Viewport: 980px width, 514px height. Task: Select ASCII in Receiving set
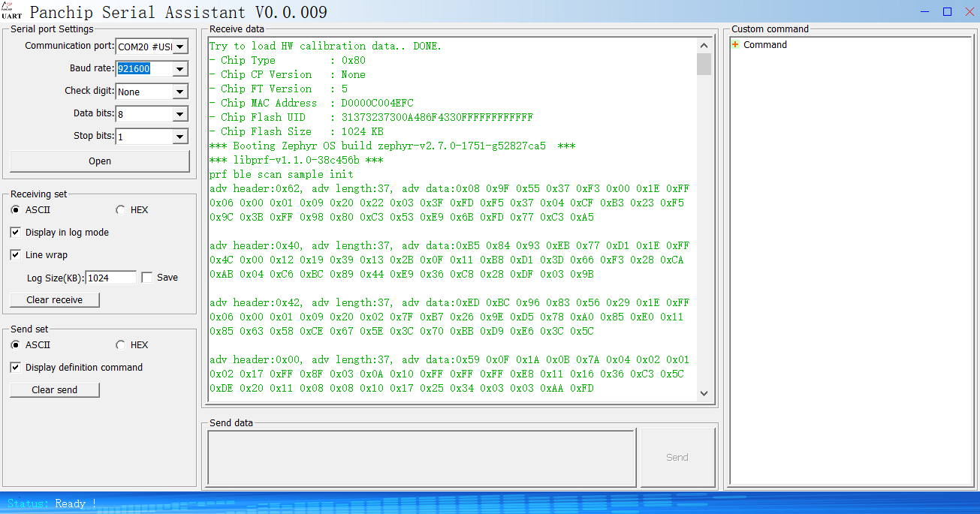(x=31, y=210)
